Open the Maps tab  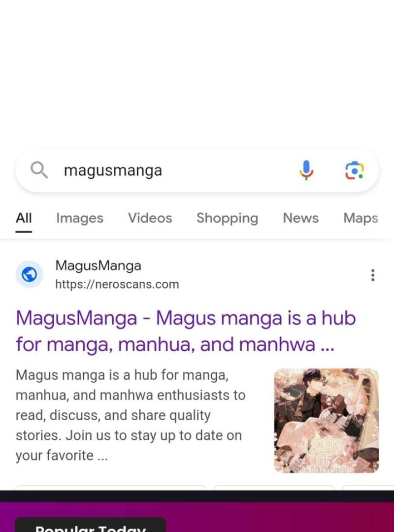[x=361, y=218]
